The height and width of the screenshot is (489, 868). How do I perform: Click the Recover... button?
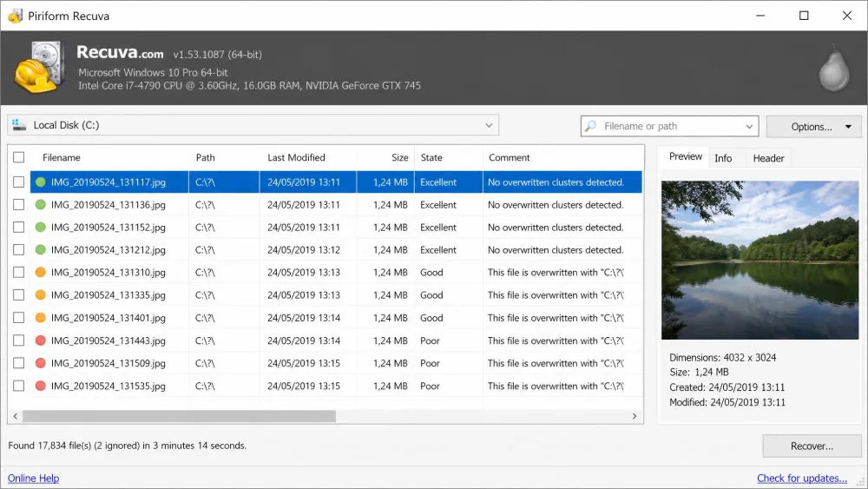(x=812, y=446)
